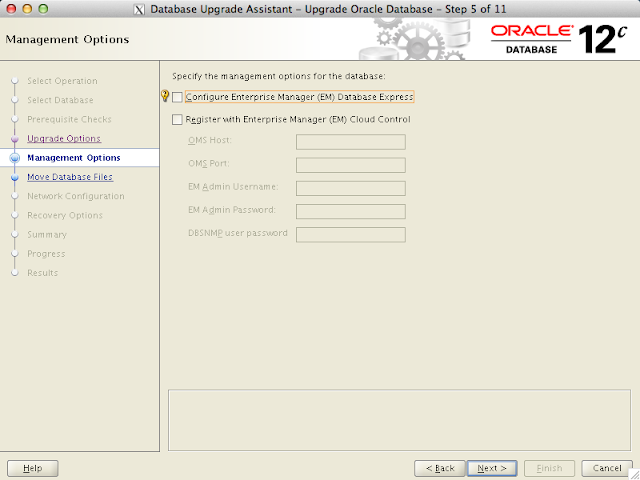
Task: Click the Network Configuration step label
Action: click(76, 196)
